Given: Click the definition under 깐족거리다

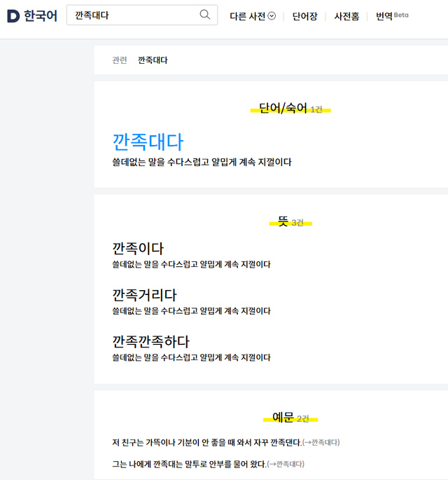Looking at the screenshot, I should 191,311.
